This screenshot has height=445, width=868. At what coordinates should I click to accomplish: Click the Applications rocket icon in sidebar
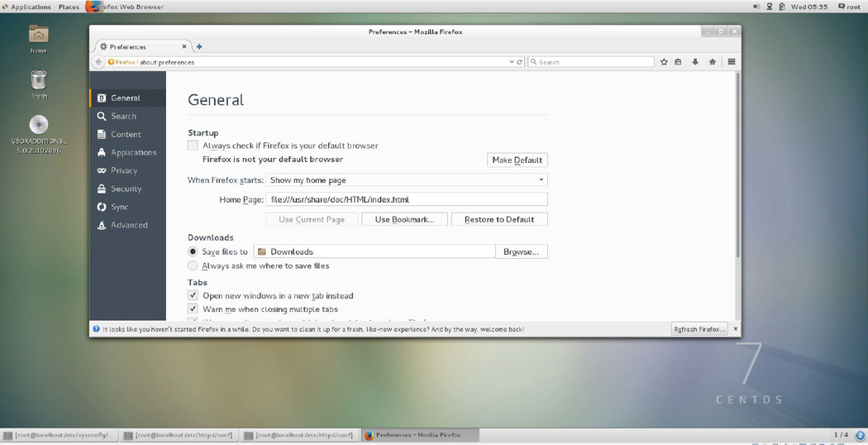coord(102,152)
